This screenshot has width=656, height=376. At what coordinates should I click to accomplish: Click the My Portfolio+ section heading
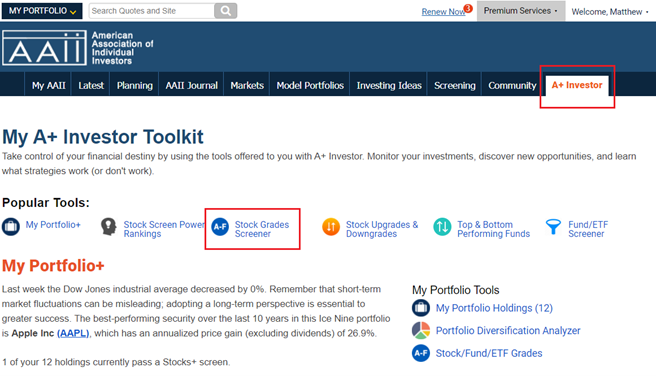click(53, 266)
